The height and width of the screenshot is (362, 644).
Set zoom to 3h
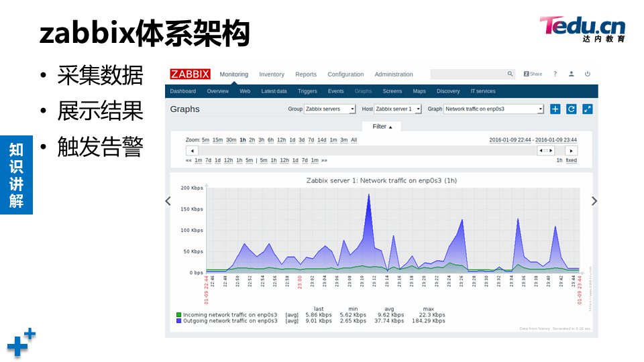pos(261,140)
